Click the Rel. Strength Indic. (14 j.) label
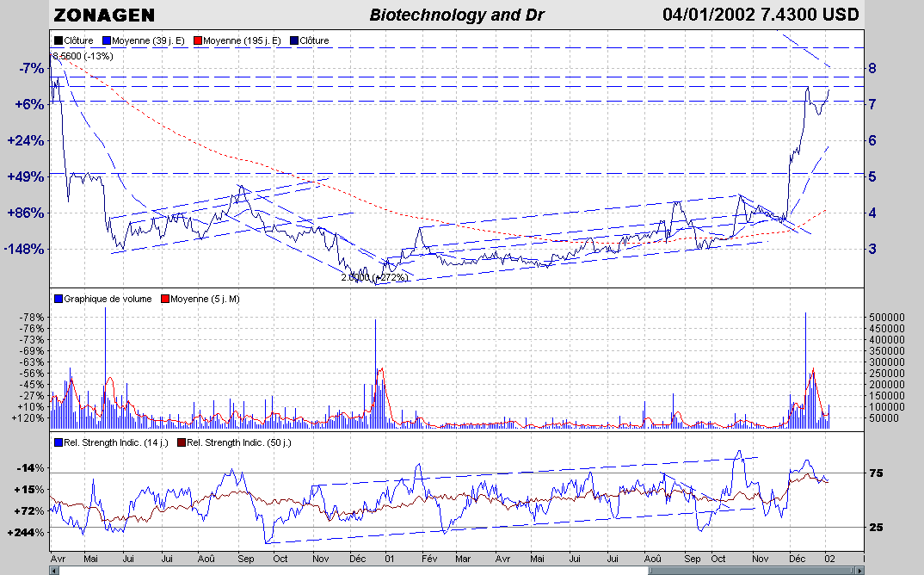This screenshot has height=575, width=924. pos(116,442)
